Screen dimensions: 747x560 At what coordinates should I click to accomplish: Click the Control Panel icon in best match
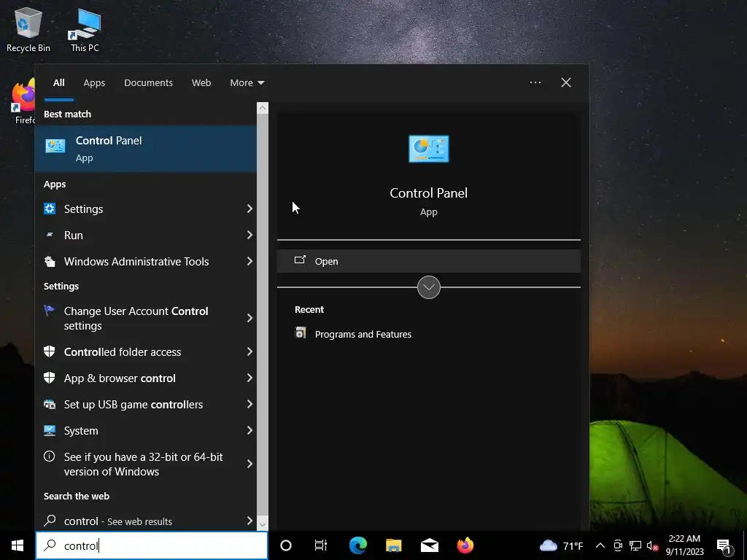55,146
